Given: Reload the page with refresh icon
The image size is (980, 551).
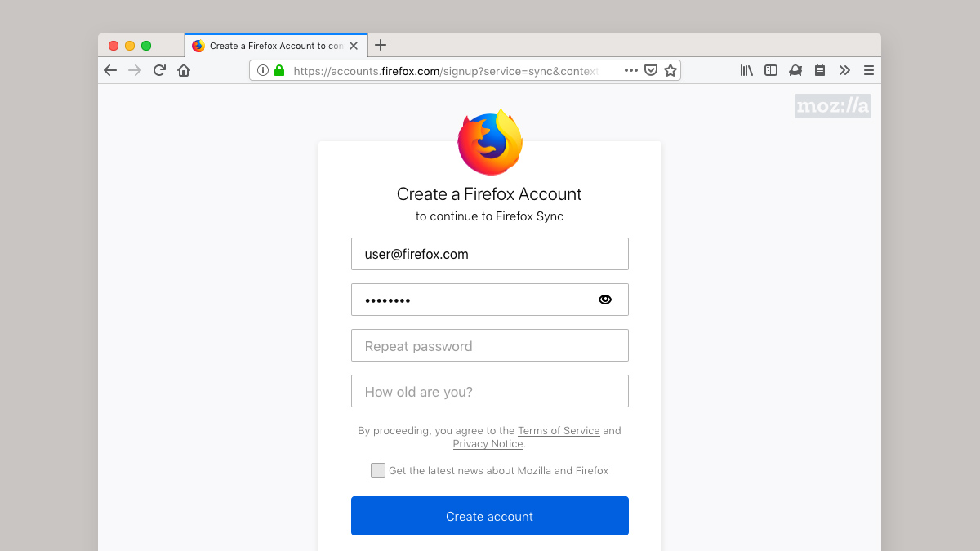Looking at the screenshot, I should 159,71.
